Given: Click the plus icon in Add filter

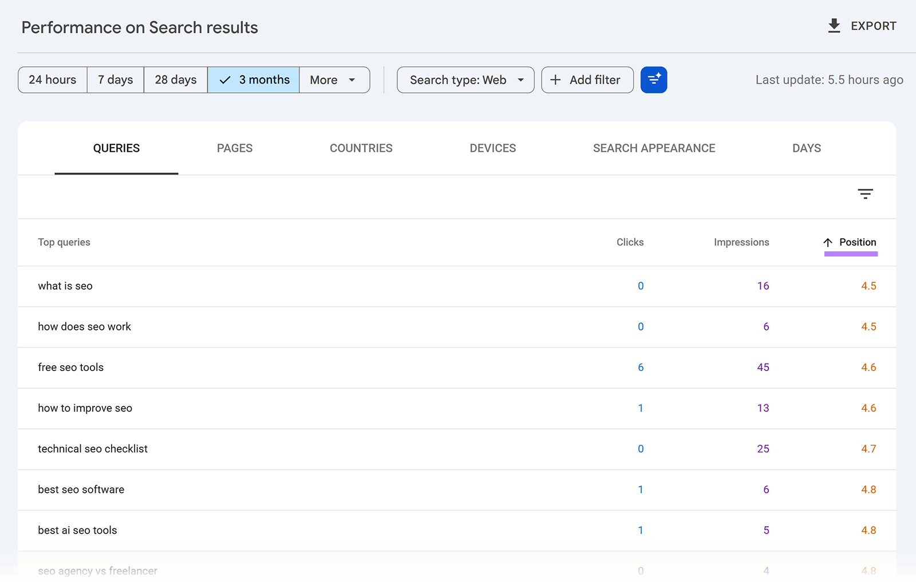Looking at the screenshot, I should point(555,80).
